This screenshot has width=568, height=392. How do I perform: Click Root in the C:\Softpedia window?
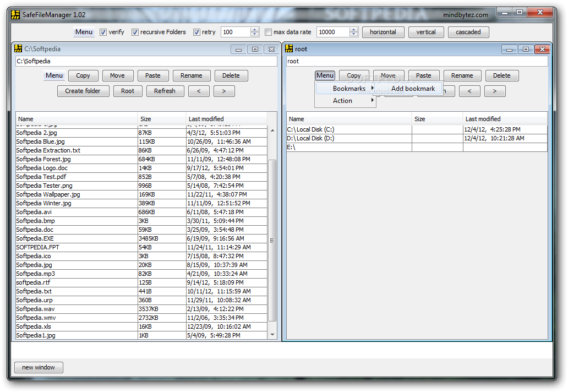(128, 91)
